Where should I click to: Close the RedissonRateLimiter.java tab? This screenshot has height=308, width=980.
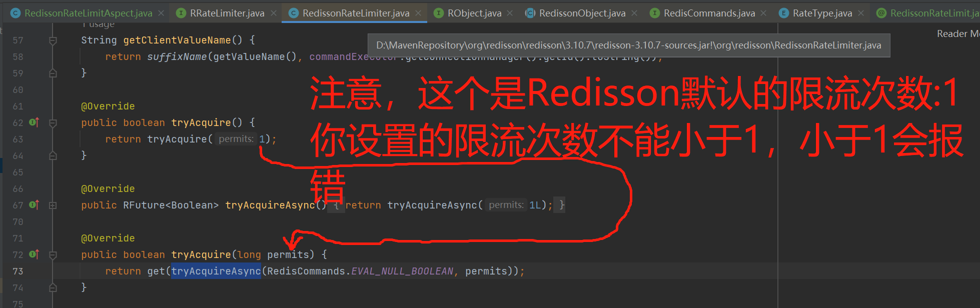pyautogui.click(x=418, y=13)
